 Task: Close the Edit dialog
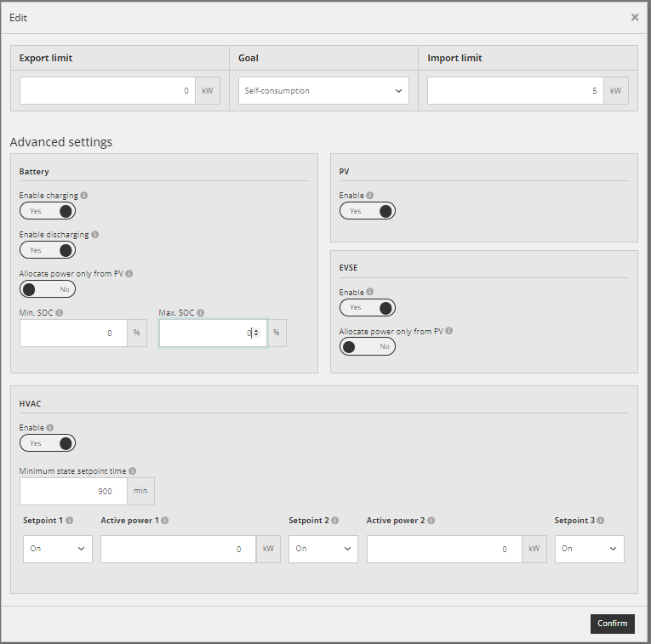[x=635, y=17]
